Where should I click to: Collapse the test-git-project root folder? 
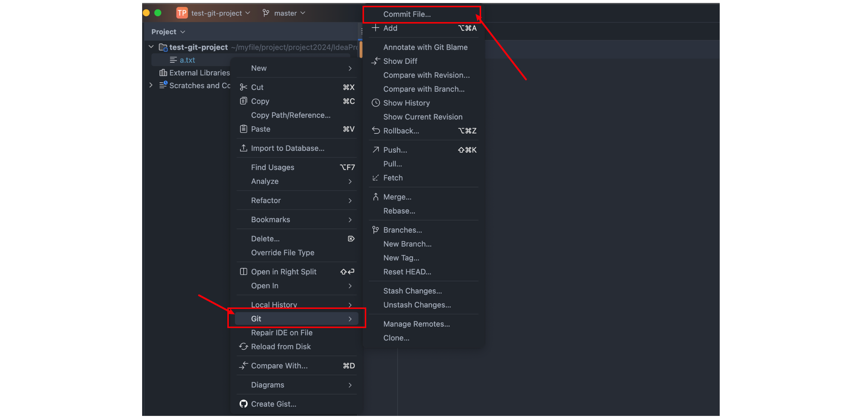pyautogui.click(x=151, y=47)
